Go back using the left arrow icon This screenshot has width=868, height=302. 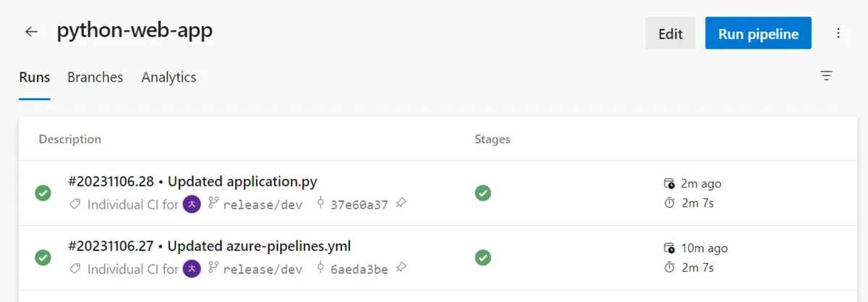[31, 33]
